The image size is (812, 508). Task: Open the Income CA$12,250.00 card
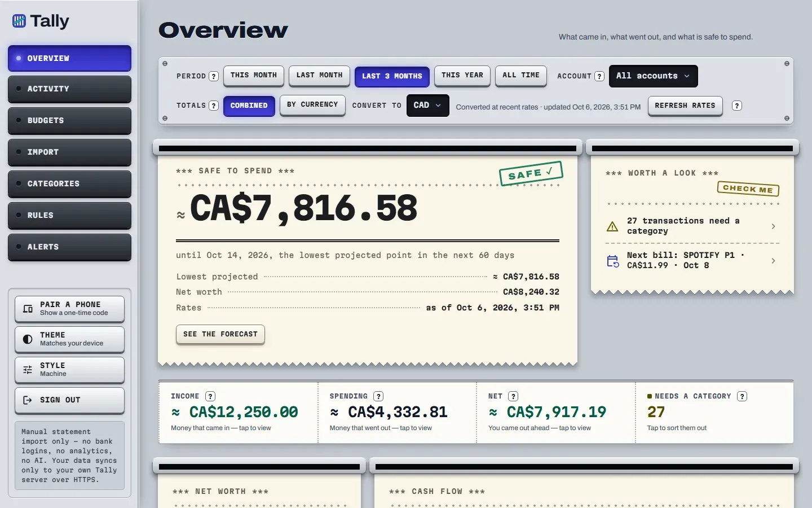click(239, 412)
